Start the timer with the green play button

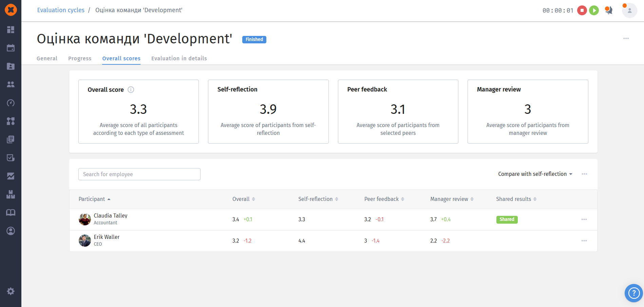594,11
